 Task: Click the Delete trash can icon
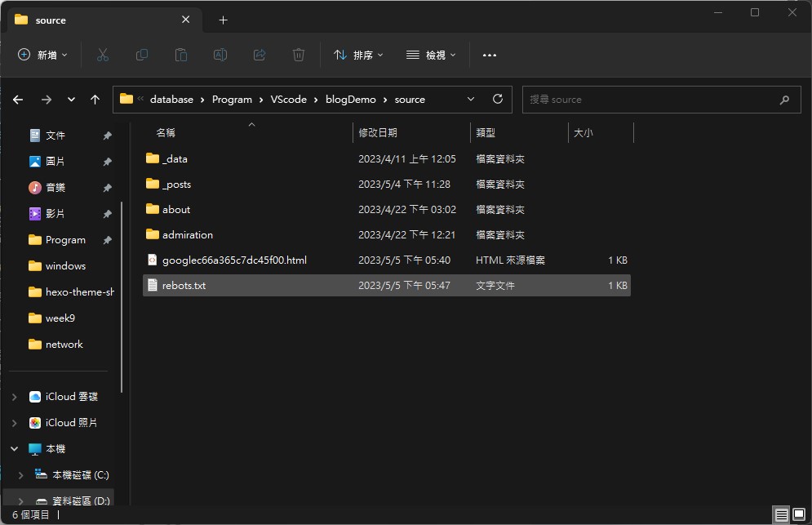point(299,55)
